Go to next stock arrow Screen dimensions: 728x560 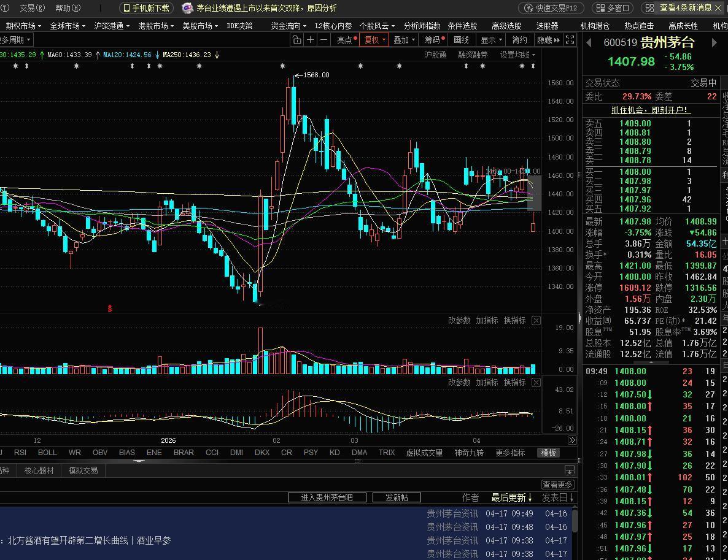pyautogui.click(x=714, y=42)
